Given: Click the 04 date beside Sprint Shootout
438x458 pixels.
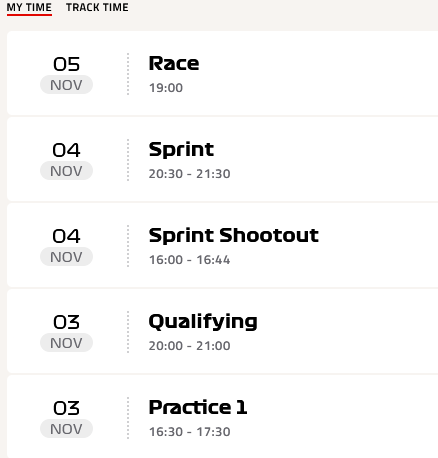Looking at the screenshot, I should [x=66, y=236].
